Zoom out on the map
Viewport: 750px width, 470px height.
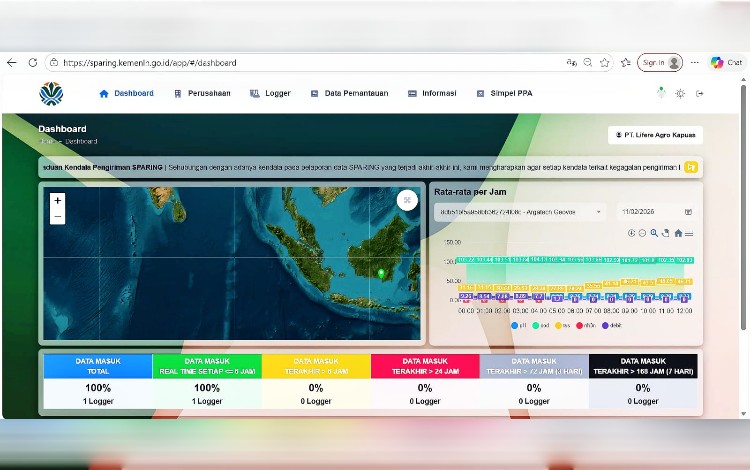coord(57,216)
